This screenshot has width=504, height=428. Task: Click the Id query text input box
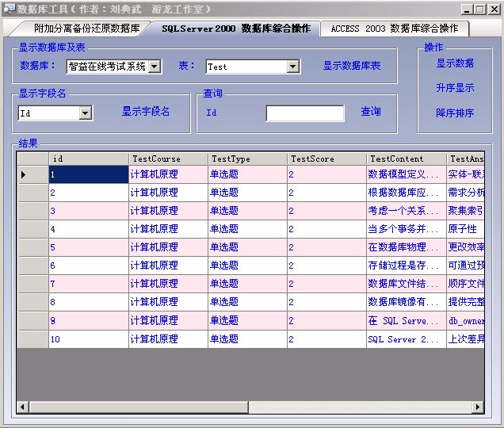pos(304,113)
